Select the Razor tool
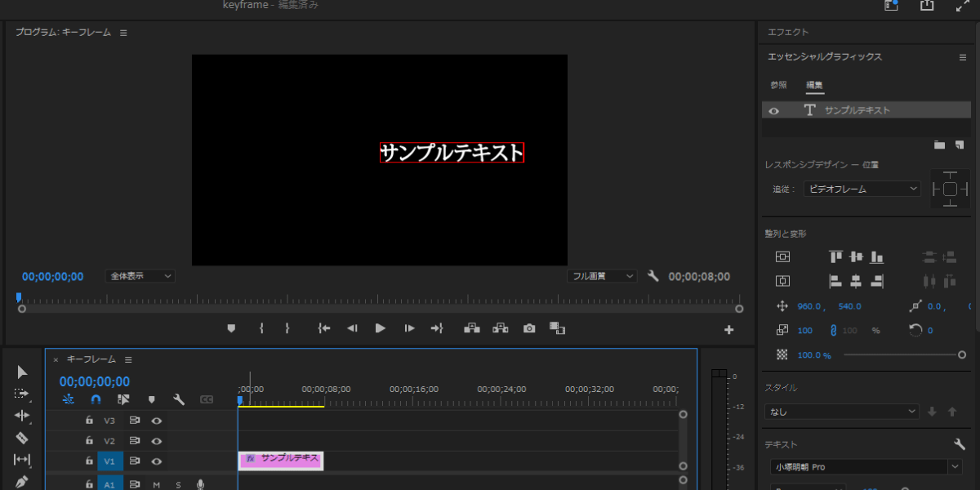This screenshot has height=490, width=980. coord(22,438)
